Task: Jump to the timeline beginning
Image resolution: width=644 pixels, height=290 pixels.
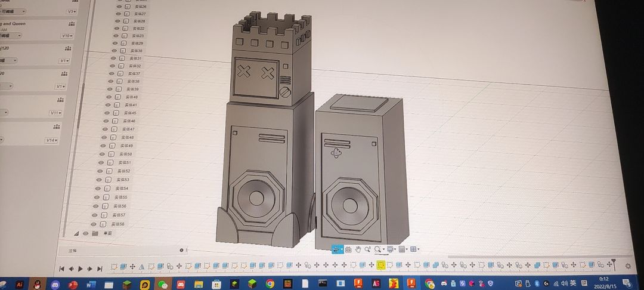Action: [61, 269]
